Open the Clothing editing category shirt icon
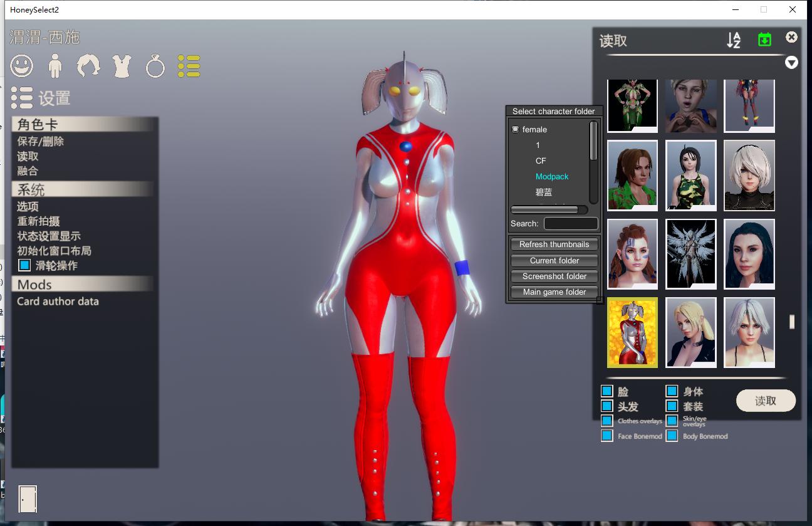Image resolution: width=812 pixels, height=526 pixels. coord(122,65)
